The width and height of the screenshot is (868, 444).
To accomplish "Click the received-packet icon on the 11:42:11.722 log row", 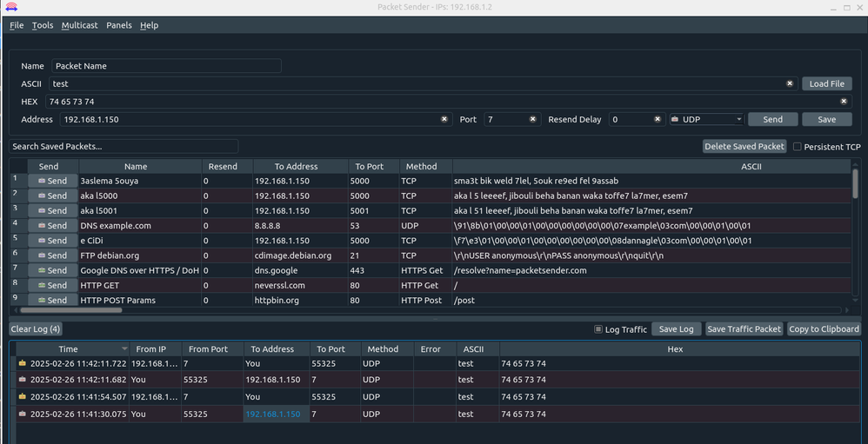I will 22,363.
